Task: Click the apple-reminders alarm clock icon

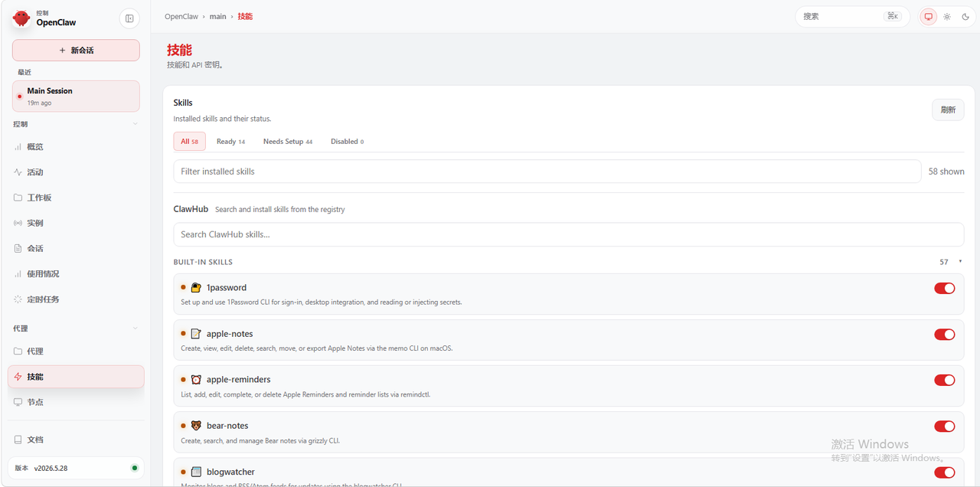Action: coord(196,380)
